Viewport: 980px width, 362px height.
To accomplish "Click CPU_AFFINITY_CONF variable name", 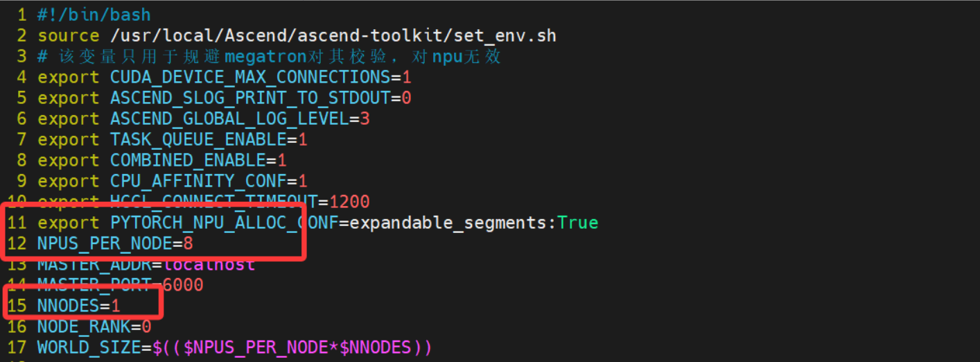I will (x=200, y=181).
